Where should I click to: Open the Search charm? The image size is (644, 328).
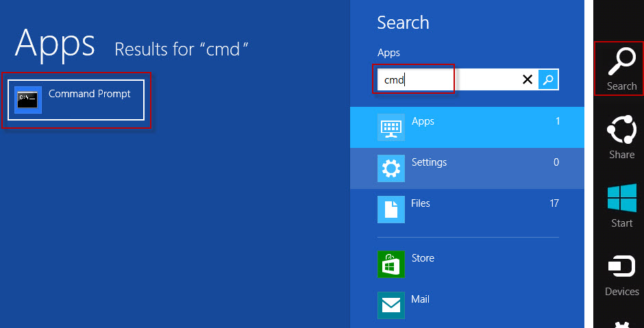point(621,68)
